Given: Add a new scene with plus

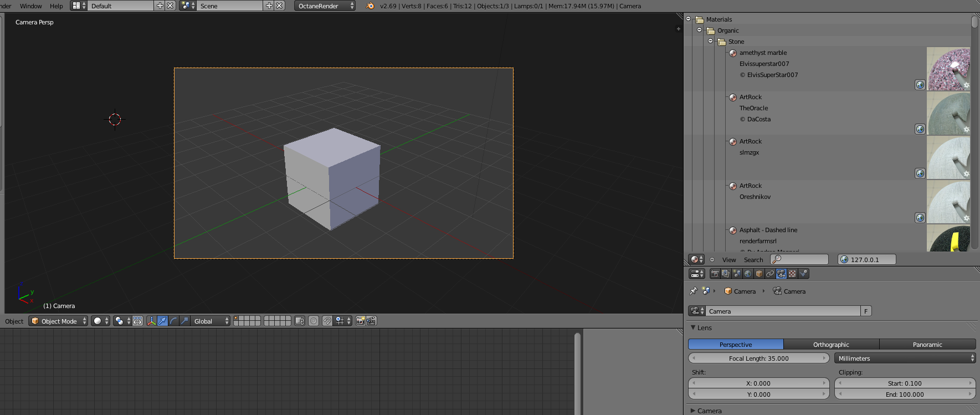Looking at the screenshot, I should tap(269, 6).
